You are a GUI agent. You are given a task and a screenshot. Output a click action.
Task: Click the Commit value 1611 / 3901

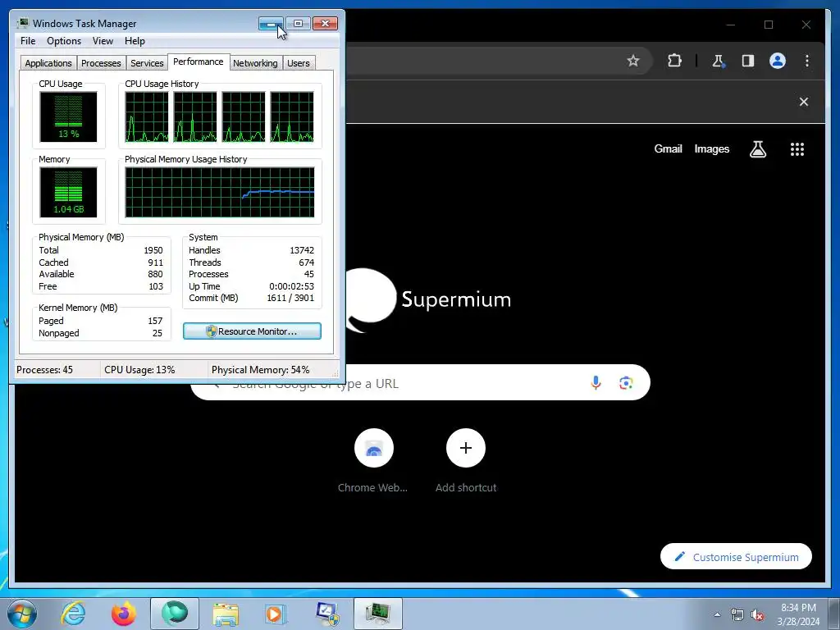pyautogui.click(x=290, y=298)
